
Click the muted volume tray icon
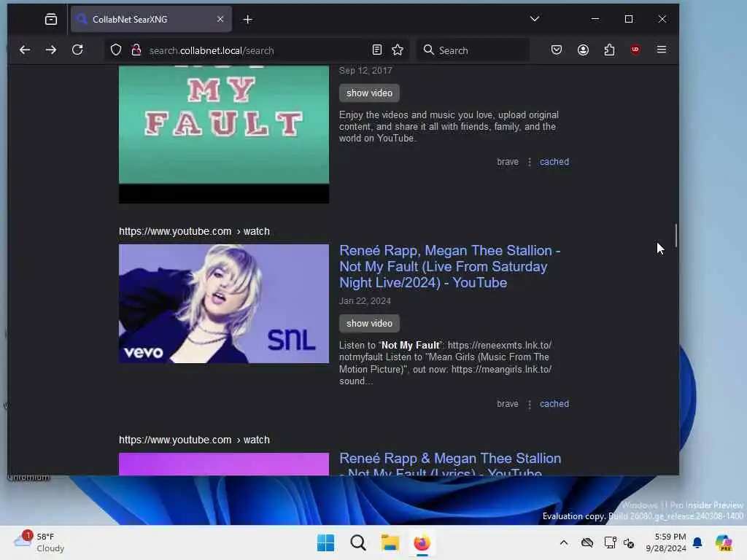coord(629,542)
